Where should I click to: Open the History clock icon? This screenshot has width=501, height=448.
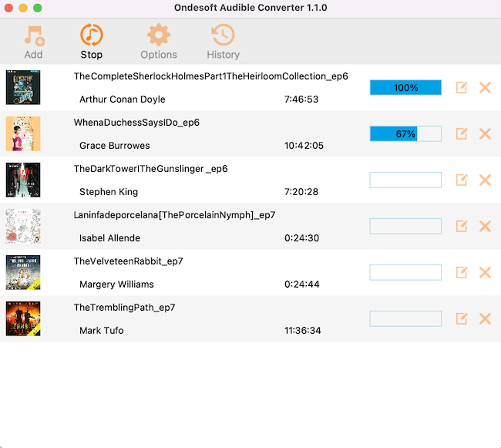click(x=223, y=35)
